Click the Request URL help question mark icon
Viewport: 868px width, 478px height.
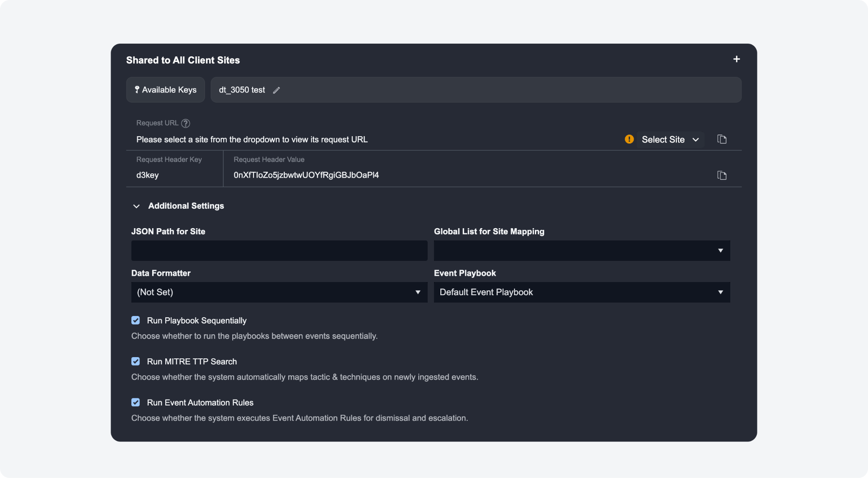(186, 123)
